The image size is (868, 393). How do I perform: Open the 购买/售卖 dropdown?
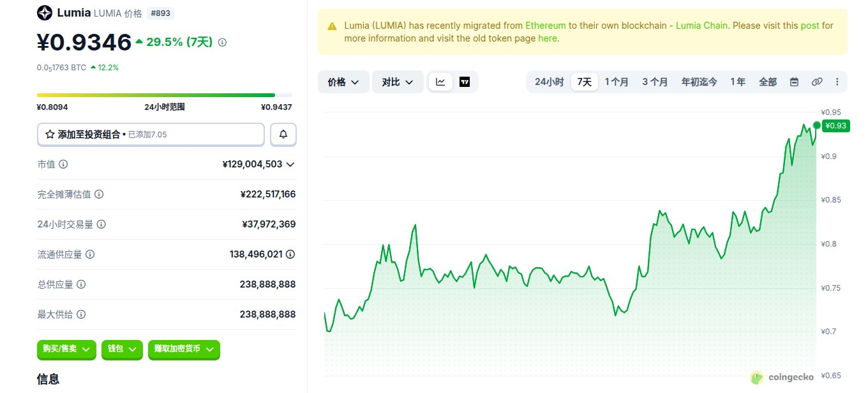[x=66, y=349]
